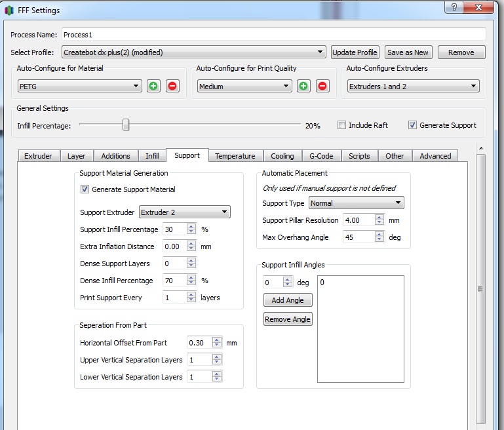Switch to the G-Code tab

pos(321,156)
